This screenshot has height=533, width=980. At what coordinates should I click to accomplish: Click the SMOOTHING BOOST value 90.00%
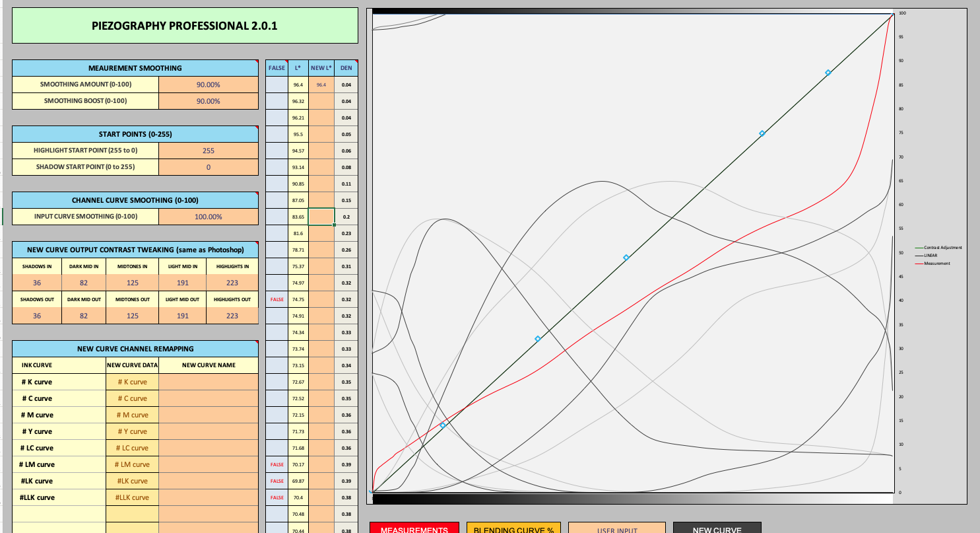click(x=209, y=101)
